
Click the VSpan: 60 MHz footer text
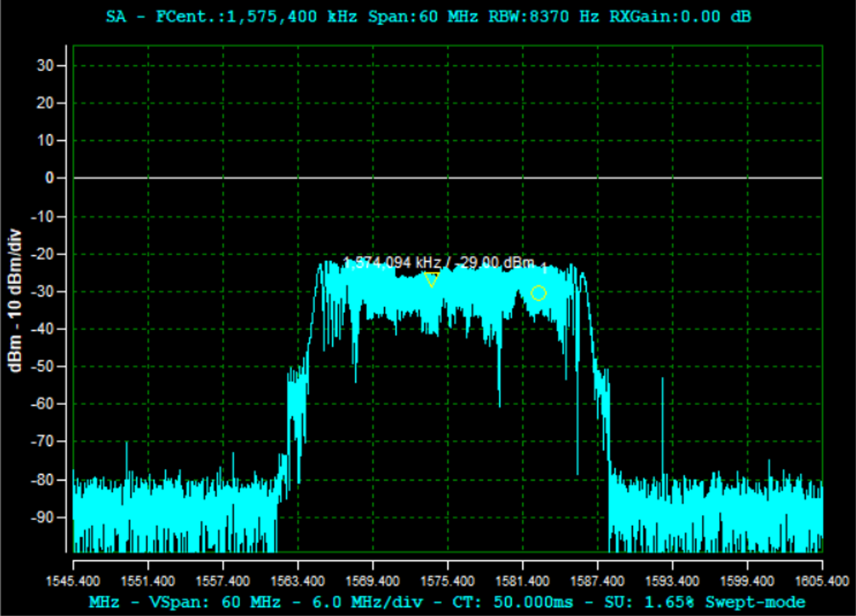(214, 602)
